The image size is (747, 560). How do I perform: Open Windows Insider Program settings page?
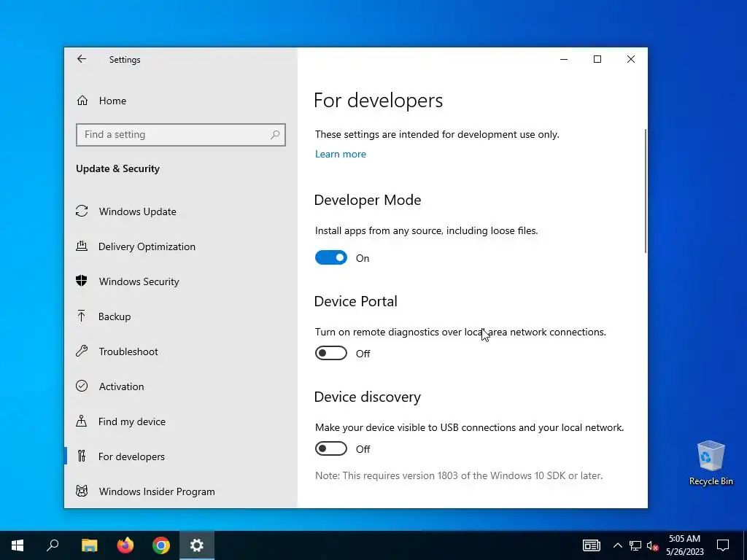coord(181,491)
